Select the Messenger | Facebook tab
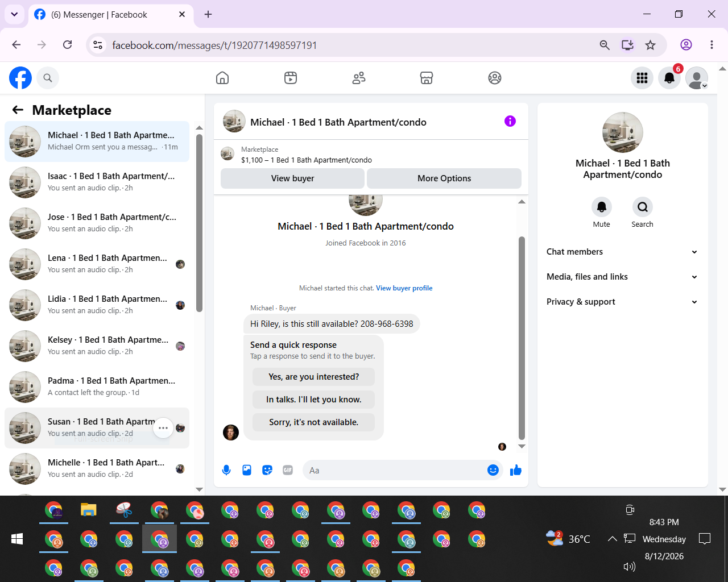Viewport: 728px width, 582px height. coord(111,15)
